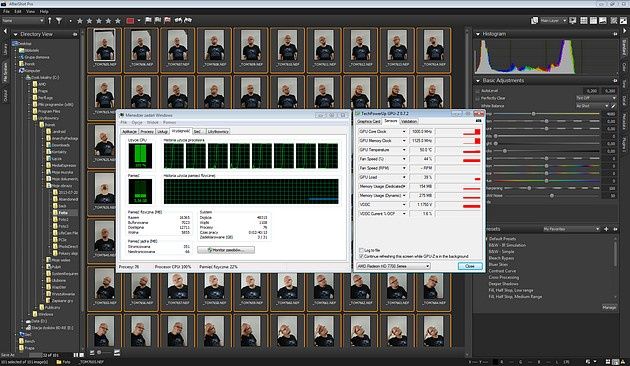The image size is (630, 366).
Task: Collapse right panel using the arrow icon
Action: pyautogui.click(x=624, y=31)
